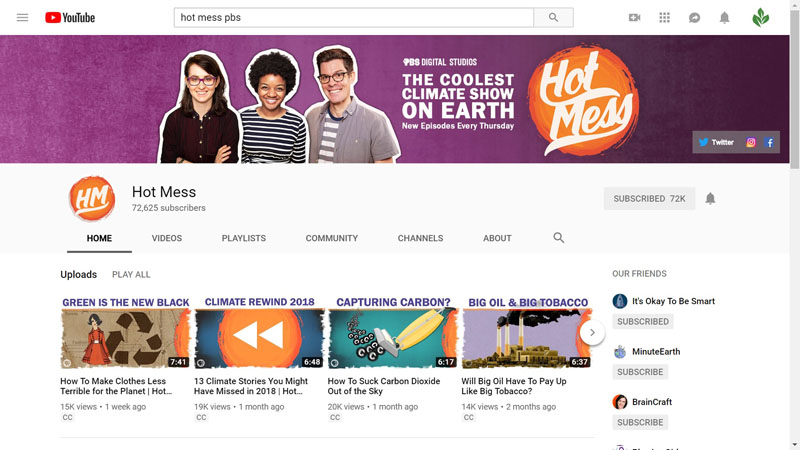The width and height of the screenshot is (800, 450).
Task: Open BrainCraft channel avatar
Action: [x=620, y=402]
